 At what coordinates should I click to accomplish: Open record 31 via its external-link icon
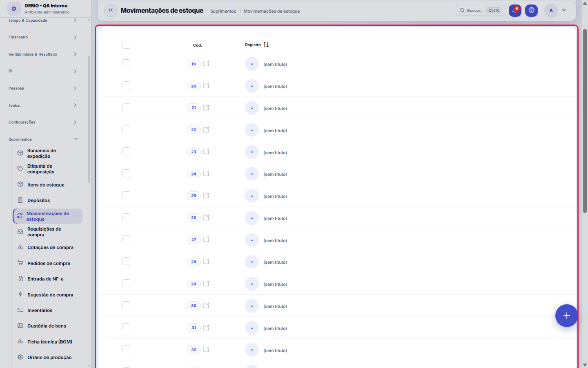(206, 328)
